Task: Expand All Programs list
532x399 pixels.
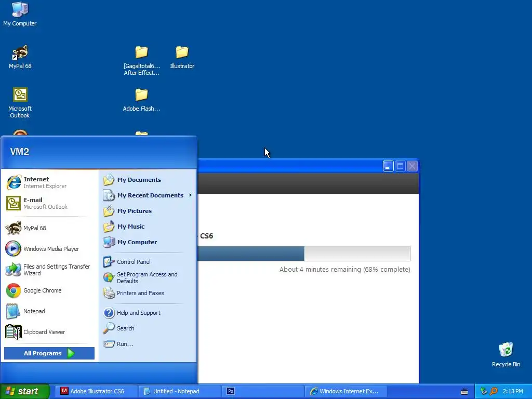Action: click(x=49, y=353)
